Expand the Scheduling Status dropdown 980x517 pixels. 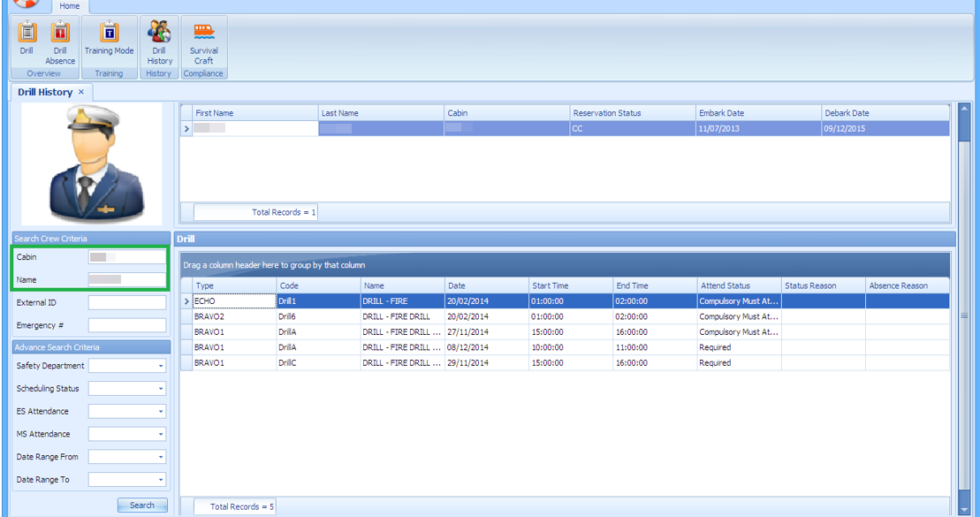(162, 388)
